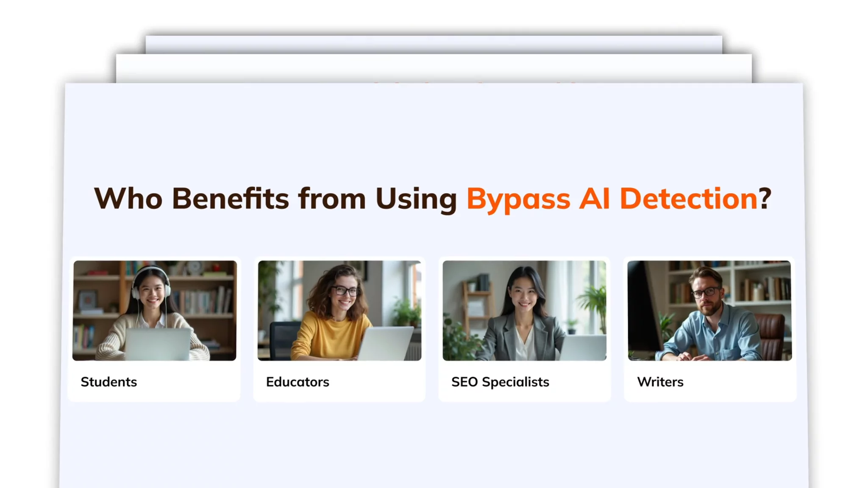Select the Writers label
The height and width of the screenshot is (488, 868).
point(660,382)
